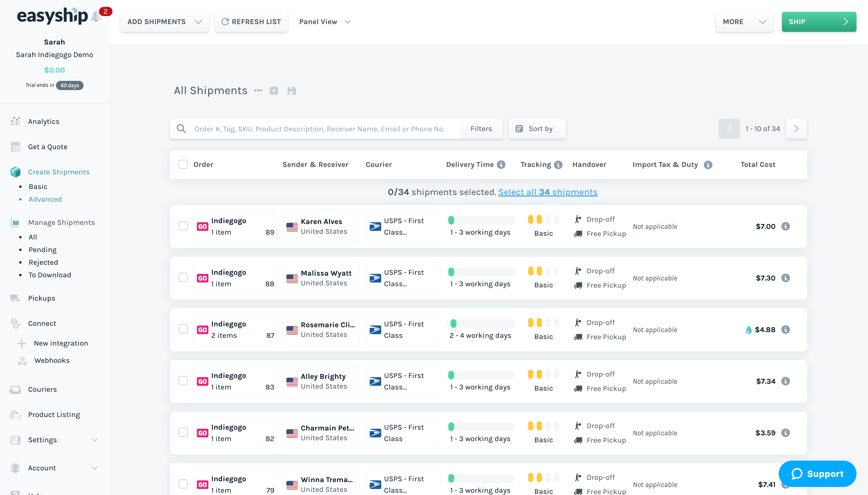The image size is (868, 495).
Task: Click delivery time bar for Karen Alves shipment
Action: (x=481, y=220)
